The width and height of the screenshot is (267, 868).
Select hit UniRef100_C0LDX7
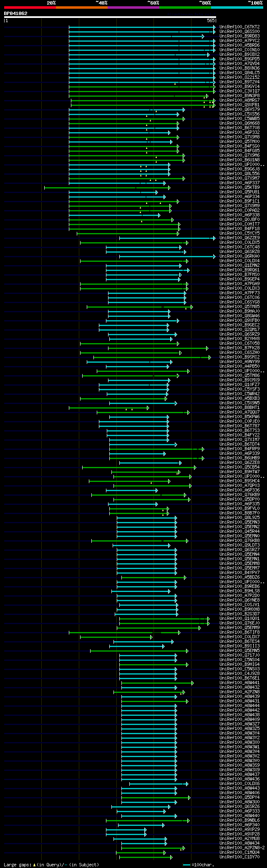tap(239, 637)
